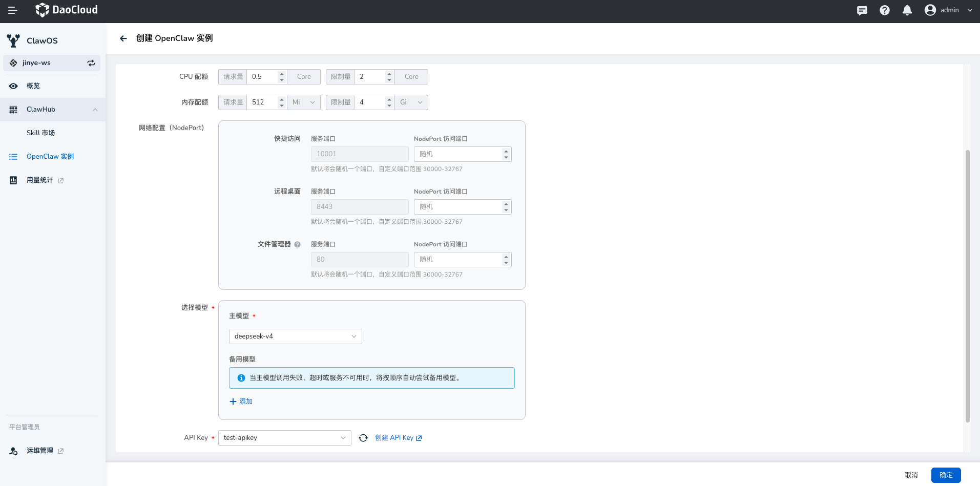
Task: Open the 主模型 deepseek-v4 dropdown
Action: click(x=296, y=336)
